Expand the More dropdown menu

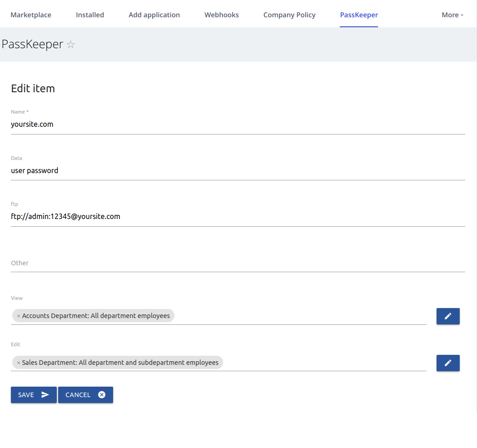click(x=452, y=15)
